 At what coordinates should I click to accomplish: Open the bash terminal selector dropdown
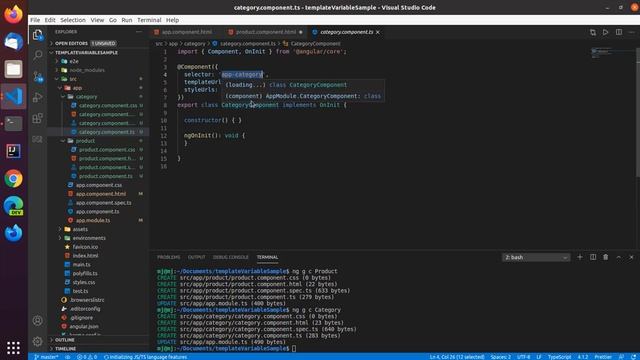(536, 257)
